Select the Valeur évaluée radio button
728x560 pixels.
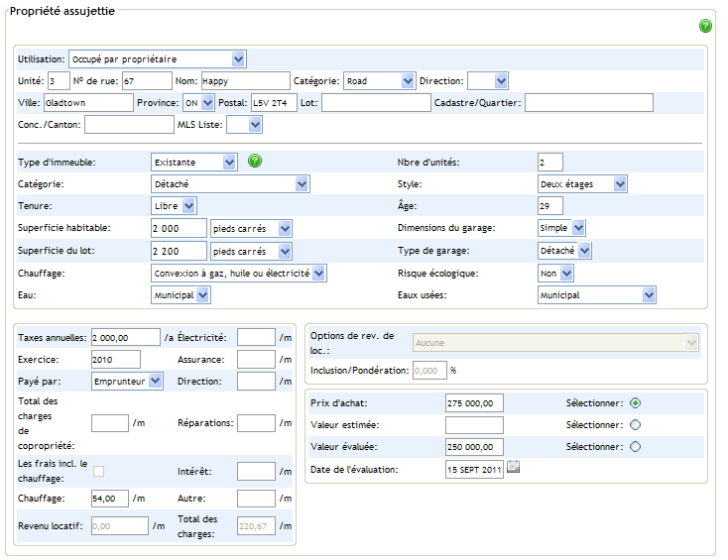(x=635, y=447)
